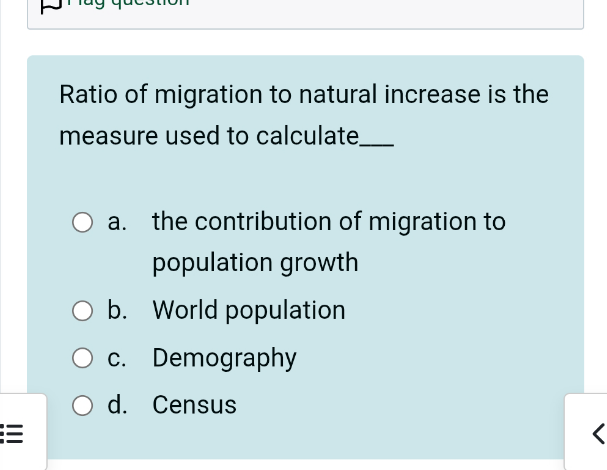607x470 pixels.
Task: Select radio button for option a
Action: point(83,222)
